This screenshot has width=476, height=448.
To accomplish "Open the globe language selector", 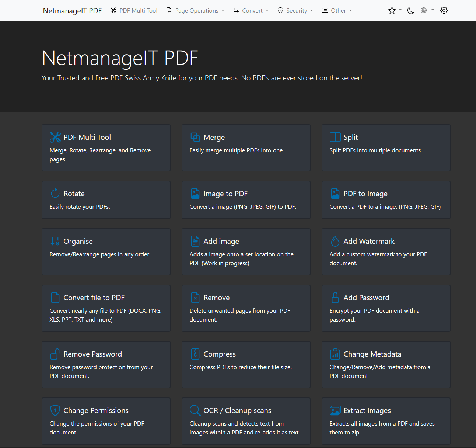I will (x=427, y=10).
